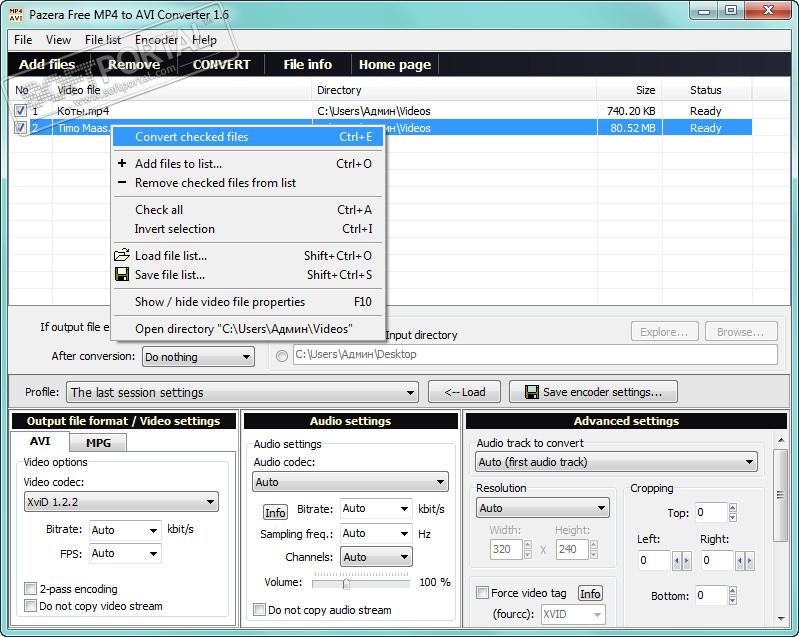This screenshot has width=799, height=637.
Task: Click the up arrow of the Top cropping spinner
Action: (x=733, y=508)
